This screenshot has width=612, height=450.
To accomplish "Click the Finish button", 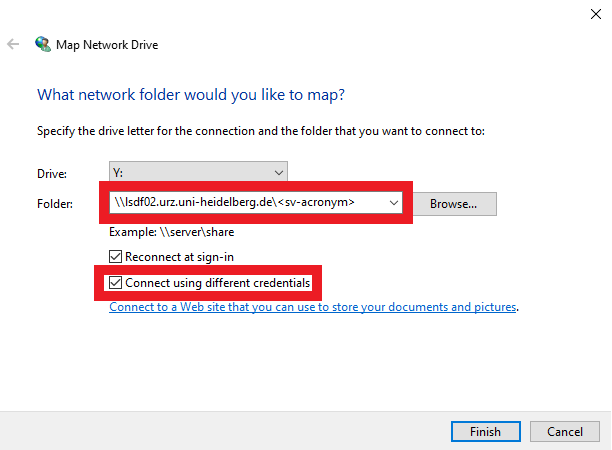I will [x=484, y=431].
